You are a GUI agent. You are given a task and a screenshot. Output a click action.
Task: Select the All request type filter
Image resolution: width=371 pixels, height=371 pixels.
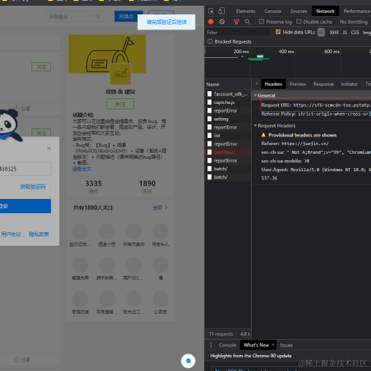click(321, 32)
